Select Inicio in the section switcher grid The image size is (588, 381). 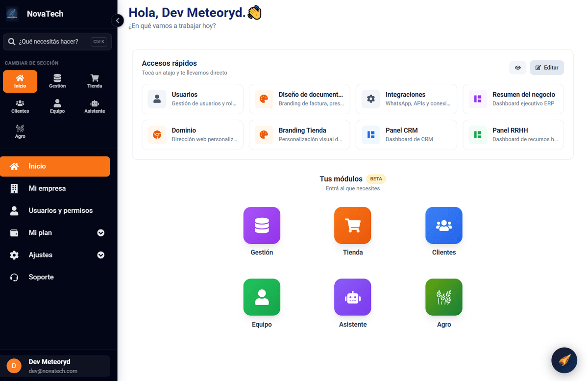[x=20, y=81]
